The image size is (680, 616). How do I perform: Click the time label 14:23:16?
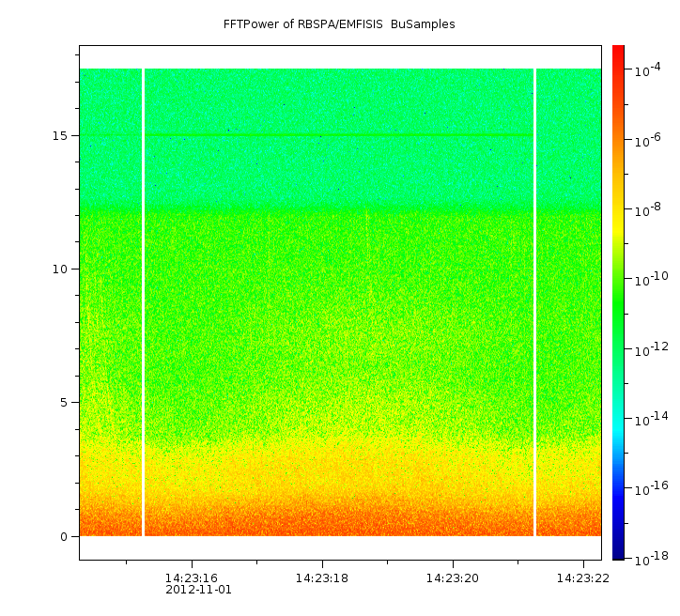pos(192,578)
